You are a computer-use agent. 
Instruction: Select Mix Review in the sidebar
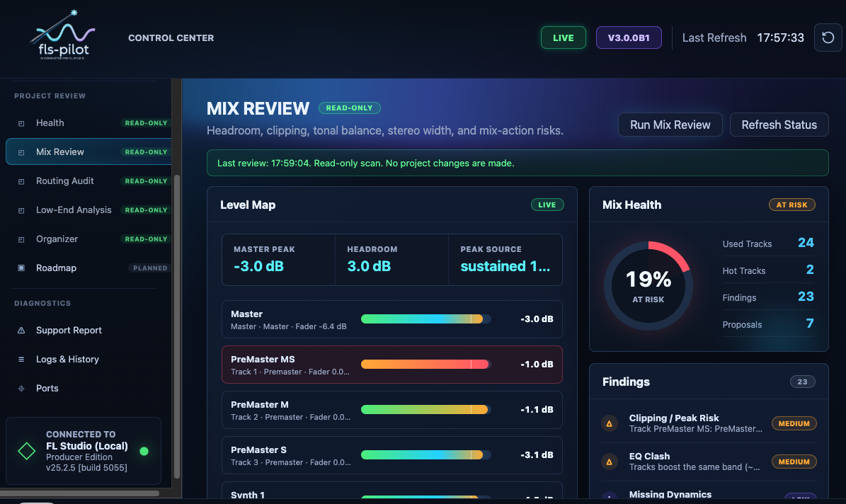tap(88, 151)
